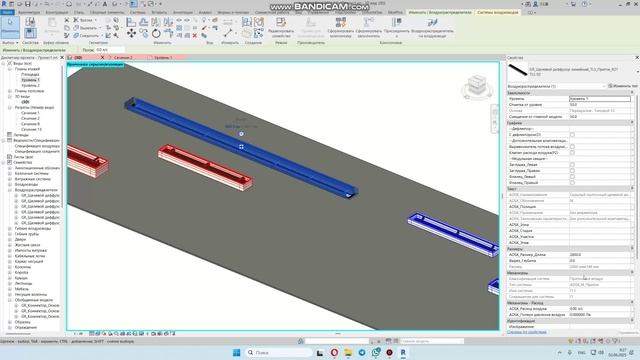
Task: Click the AOSK_Размер_Длина value cell
Action: tap(601, 254)
